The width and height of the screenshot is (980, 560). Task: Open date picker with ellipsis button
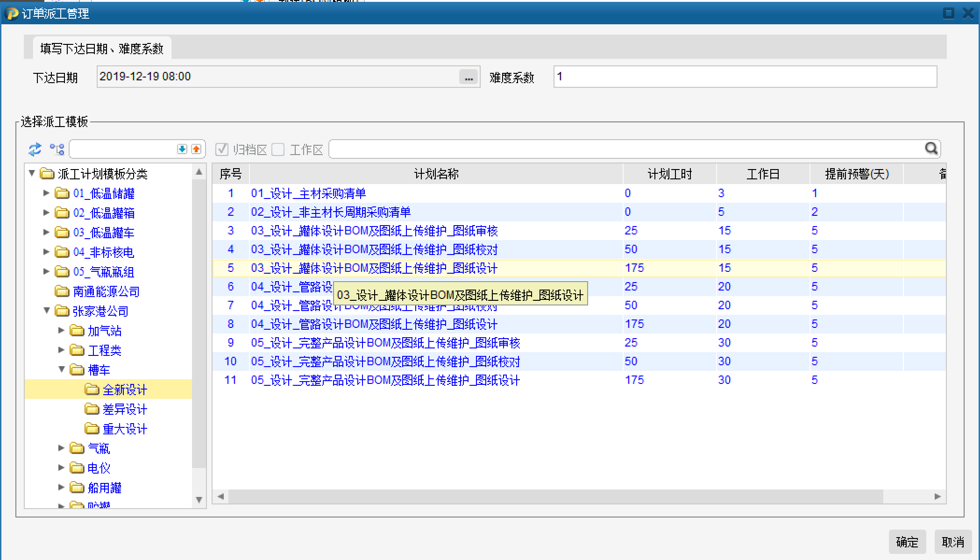tap(469, 77)
